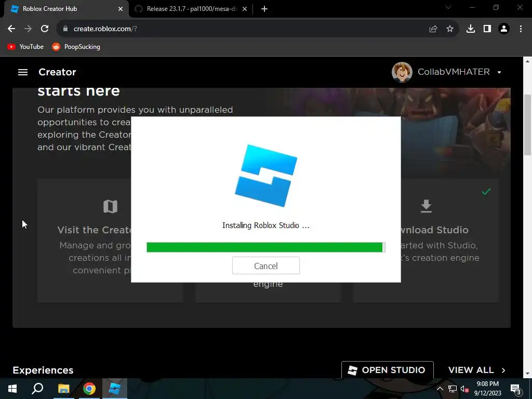Viewport: 532px width, 399px height.
Task: Open a new browser tab
Action: [264, 9]
